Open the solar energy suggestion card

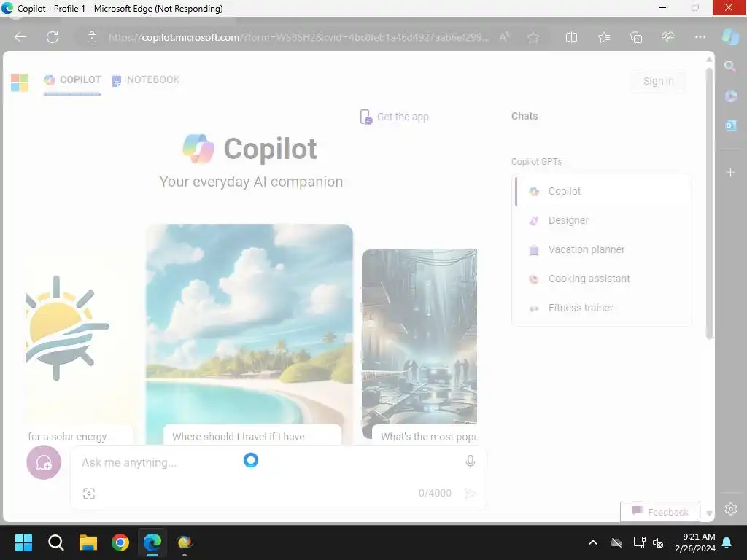79,350
